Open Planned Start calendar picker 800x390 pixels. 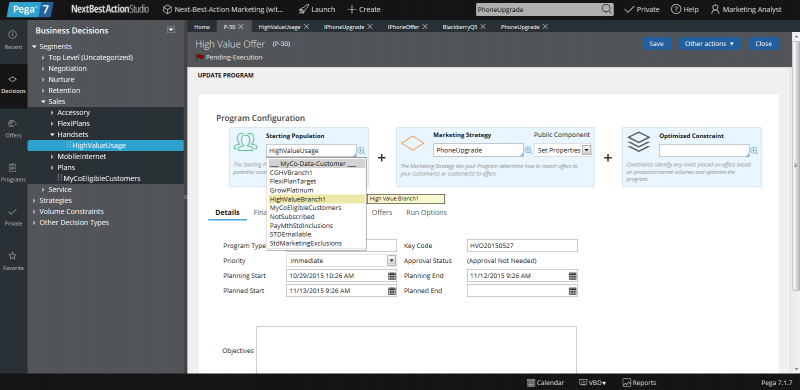coord(392,291)
